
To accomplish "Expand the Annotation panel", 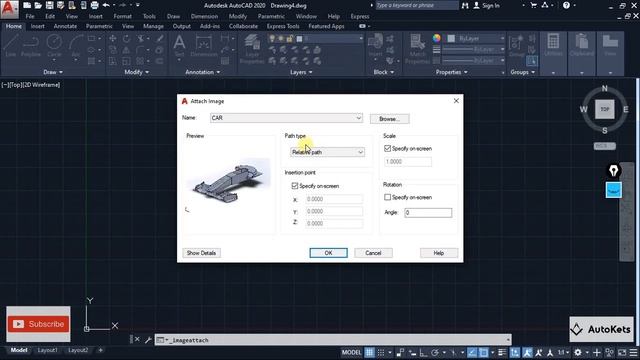I will [x=202, y=72].
